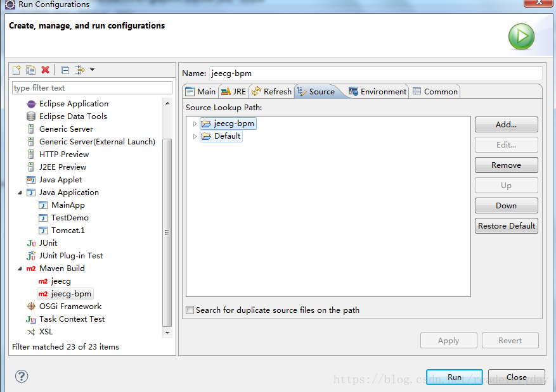Expand the Default source lookup entry
Viewport: 556px width, 392px height.
click(x=195, y=136)
